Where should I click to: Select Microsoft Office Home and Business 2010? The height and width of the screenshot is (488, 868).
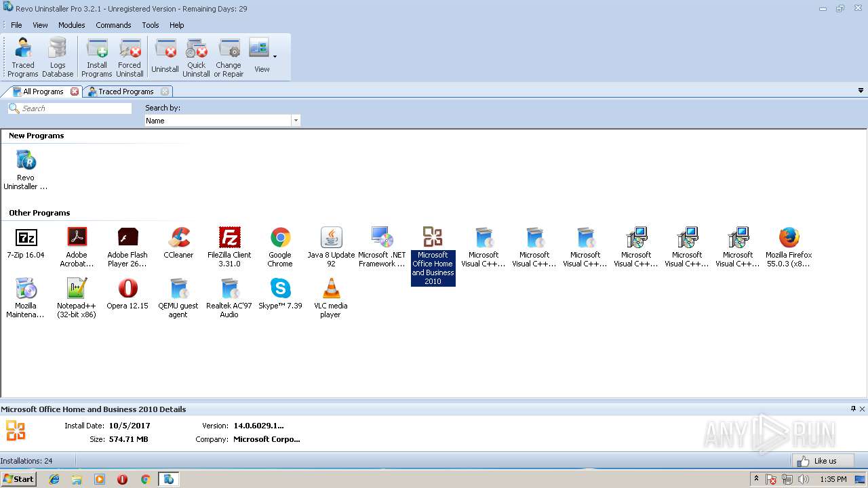[x=433, y=256]
